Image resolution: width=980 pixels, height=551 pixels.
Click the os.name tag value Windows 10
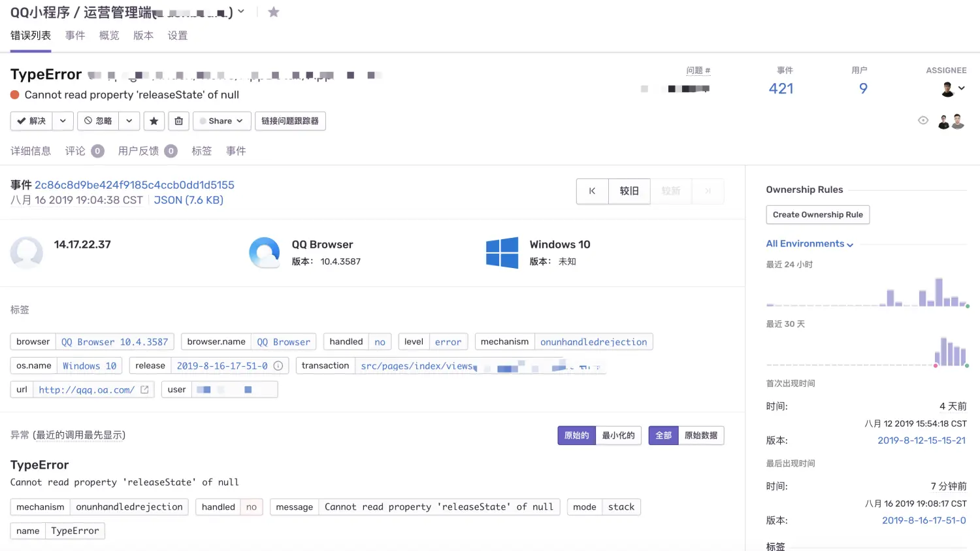tap(90, 366)
